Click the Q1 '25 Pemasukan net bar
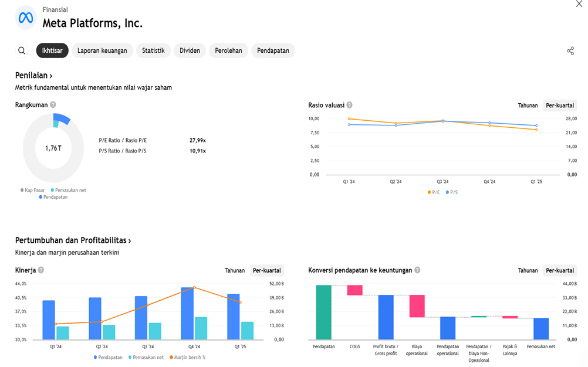Image resolution: width=588 pixels, height=367 pixels. coord(247,331)
